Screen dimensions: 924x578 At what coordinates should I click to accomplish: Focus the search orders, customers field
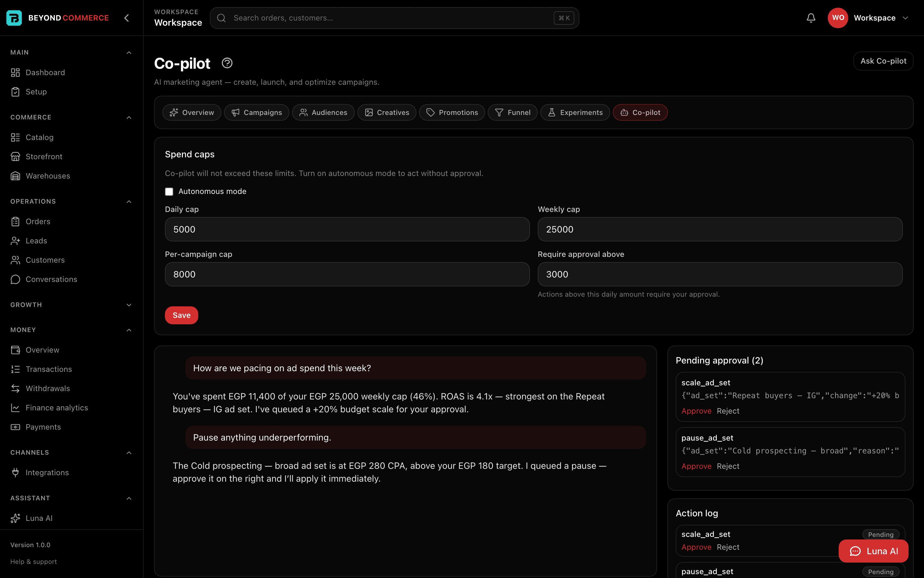[x=394, y=18]
